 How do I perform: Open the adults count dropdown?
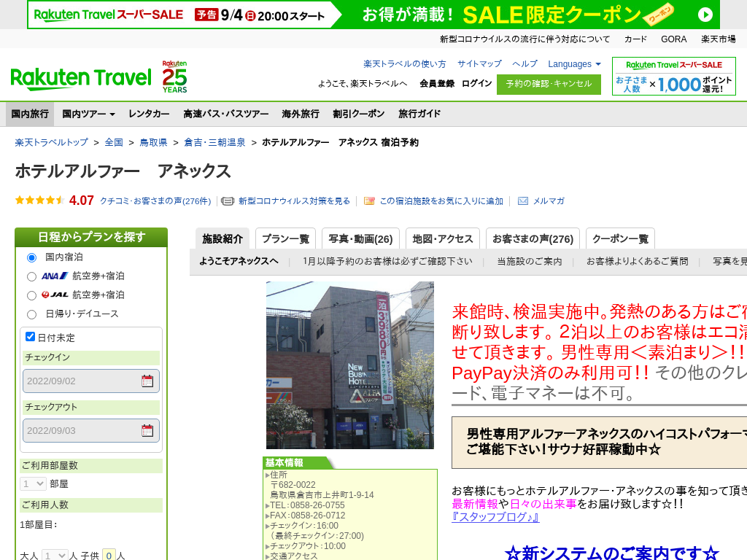point(54,556)
